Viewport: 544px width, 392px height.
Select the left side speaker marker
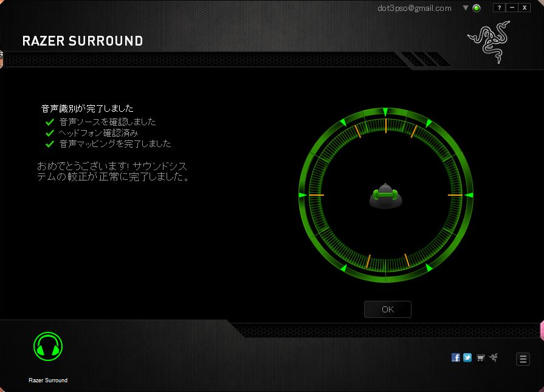click(x=303, y=195)
